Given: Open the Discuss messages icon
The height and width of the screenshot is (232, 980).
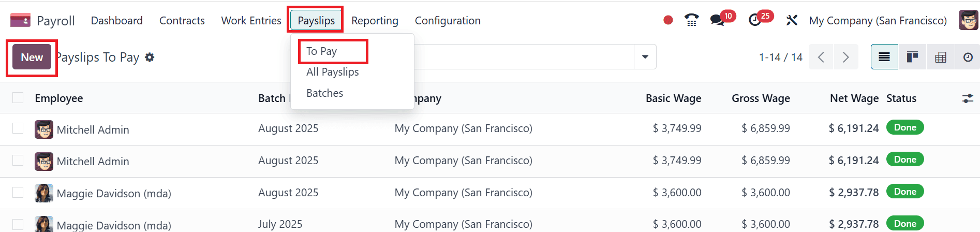Looking at the screenshot, I should pyautogui.click(x=717, y=20).
